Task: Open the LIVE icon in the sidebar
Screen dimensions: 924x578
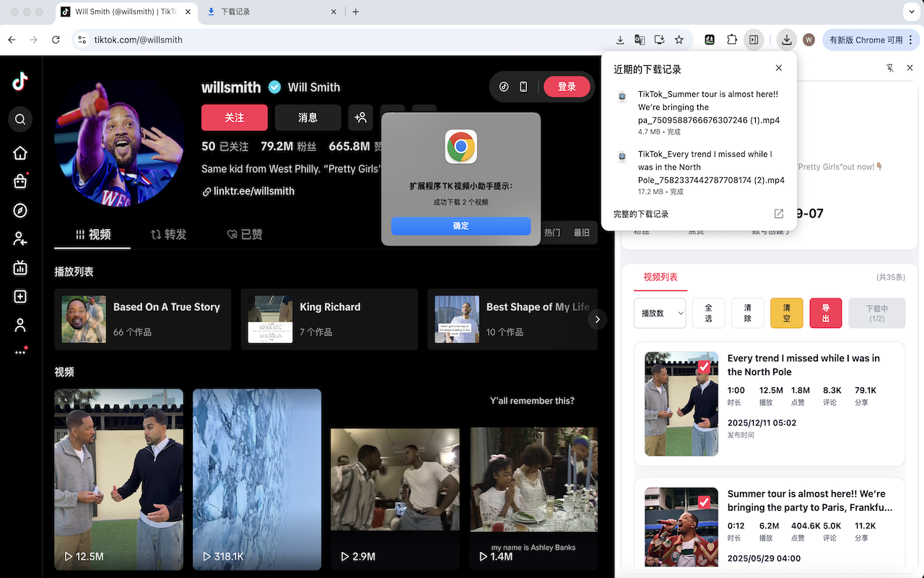Action: pos(20,268)
